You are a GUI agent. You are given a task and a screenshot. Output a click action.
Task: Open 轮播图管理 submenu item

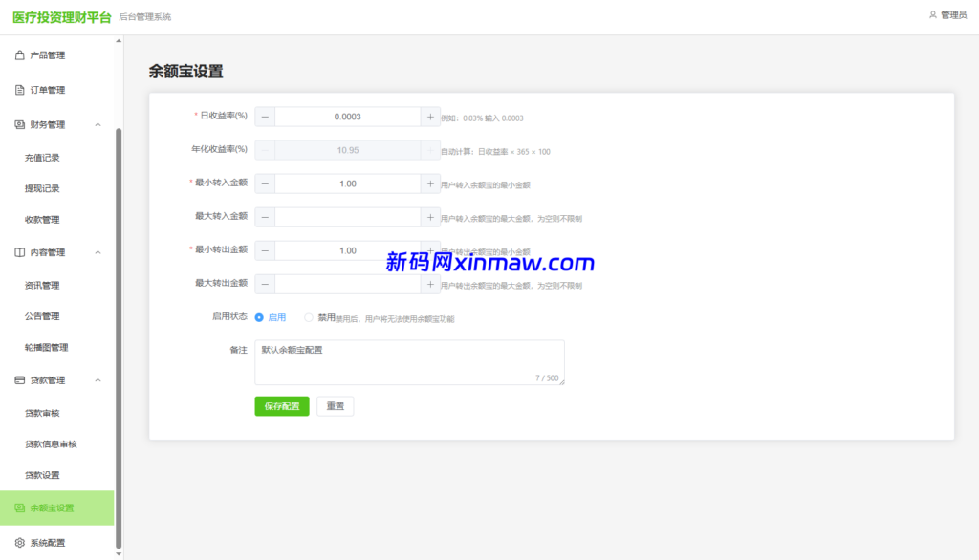pyautogui.click(x=56, y=348)
